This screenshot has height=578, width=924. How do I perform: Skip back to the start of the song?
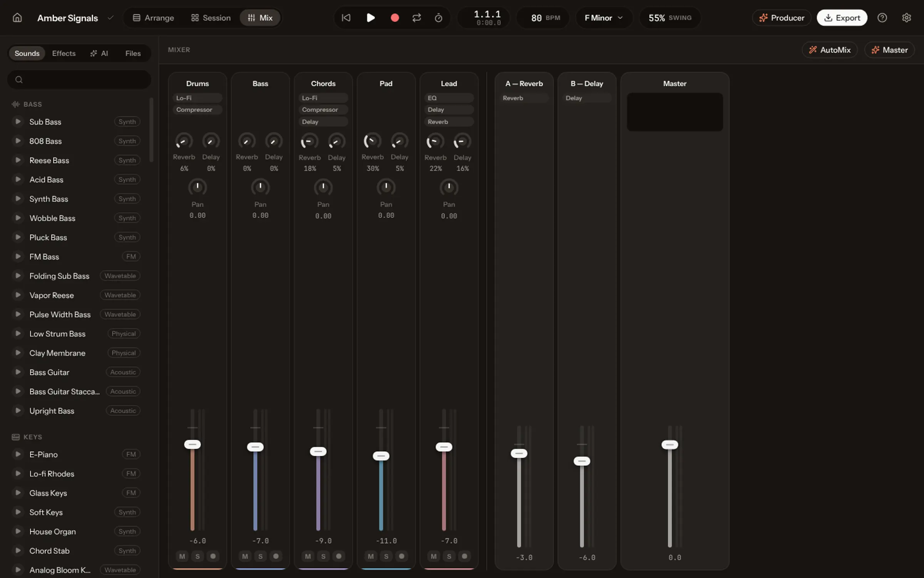[x=346, y=18]
